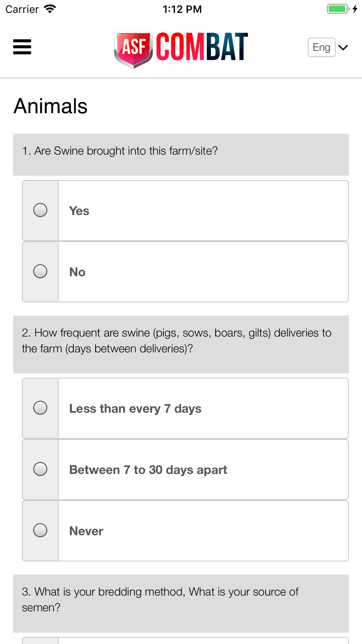Tap the Animals section heading
The image size is (362, 644).
[51, 106]
